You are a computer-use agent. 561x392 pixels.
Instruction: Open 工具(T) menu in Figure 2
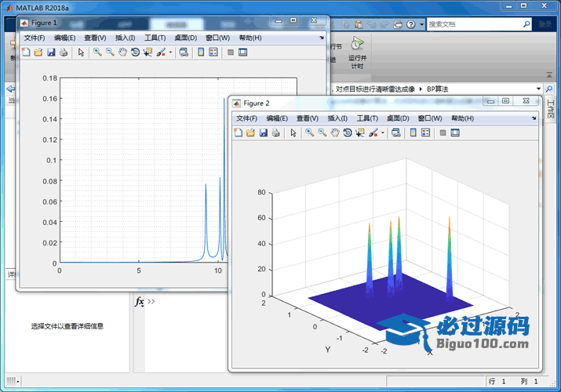(x=367, y=118)
